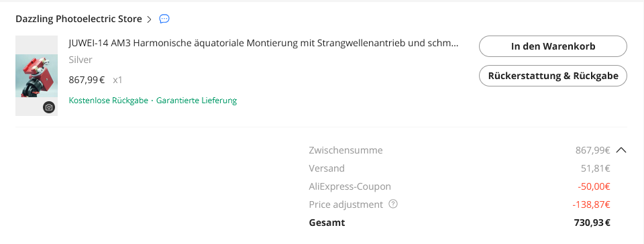Click the Rückerstattung & Rückgabe button
The height and width of the screenshot is (244, 644).
(553, 76)
